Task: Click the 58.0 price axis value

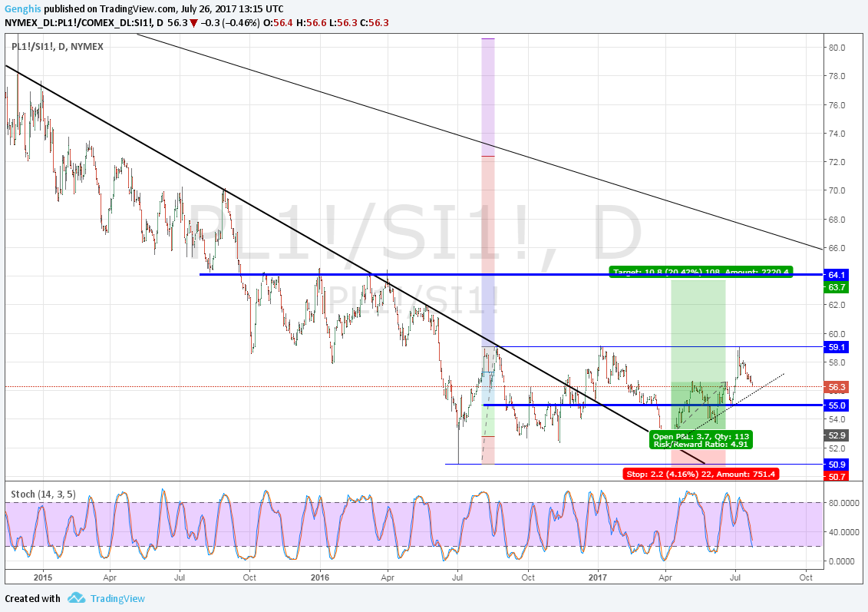Action: [x=837, y=362]
